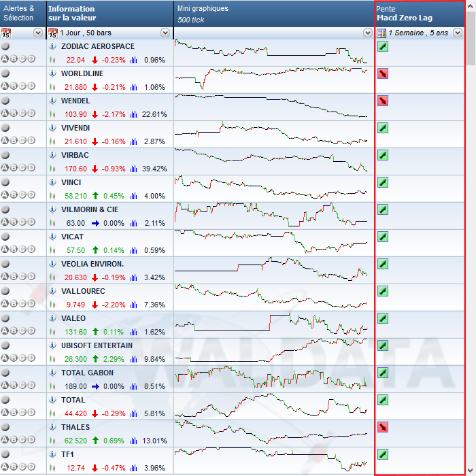
Task: Click scroll up arrow of vertical scrollbar
Action: tap(471, 5)
